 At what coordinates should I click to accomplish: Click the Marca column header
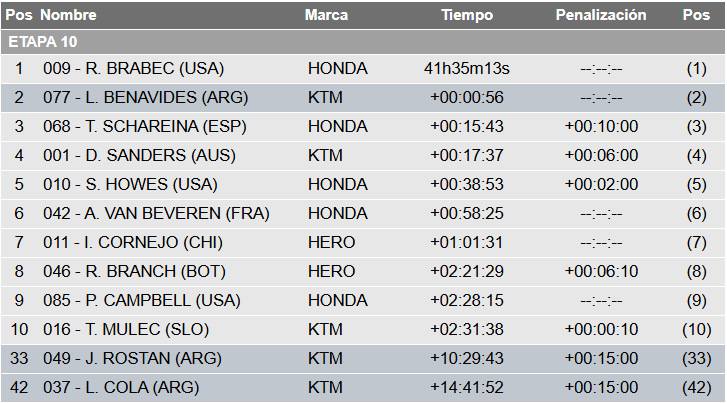[326, 16]
